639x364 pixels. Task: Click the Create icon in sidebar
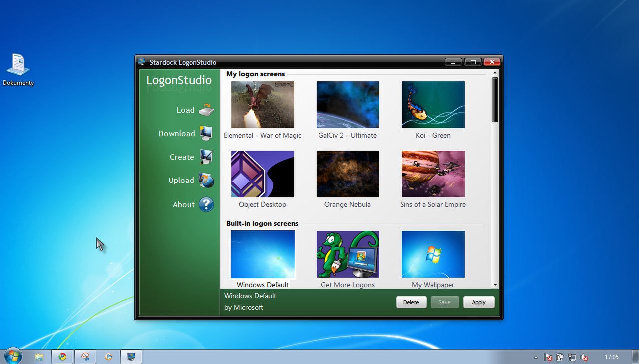(206, 157)
